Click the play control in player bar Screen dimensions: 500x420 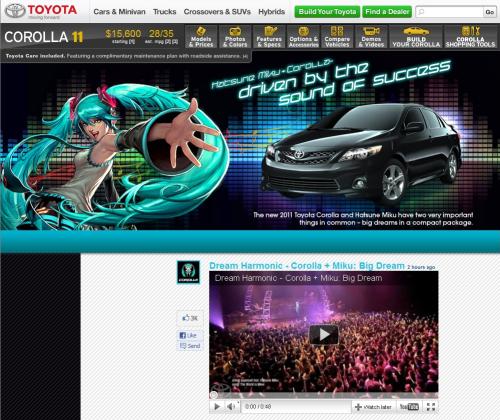click(x=217, y=406)
